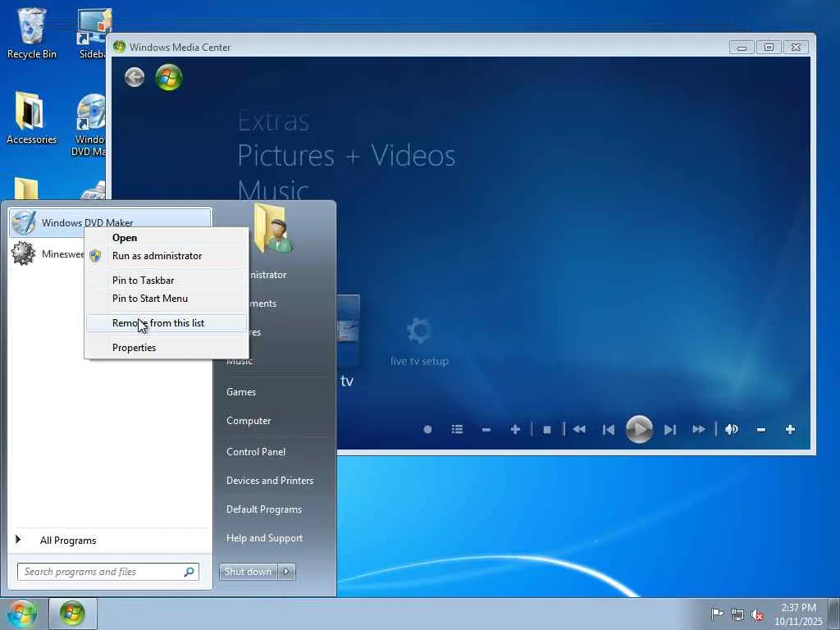
Task: Click channel up plus button
Action: click(515, 430)
